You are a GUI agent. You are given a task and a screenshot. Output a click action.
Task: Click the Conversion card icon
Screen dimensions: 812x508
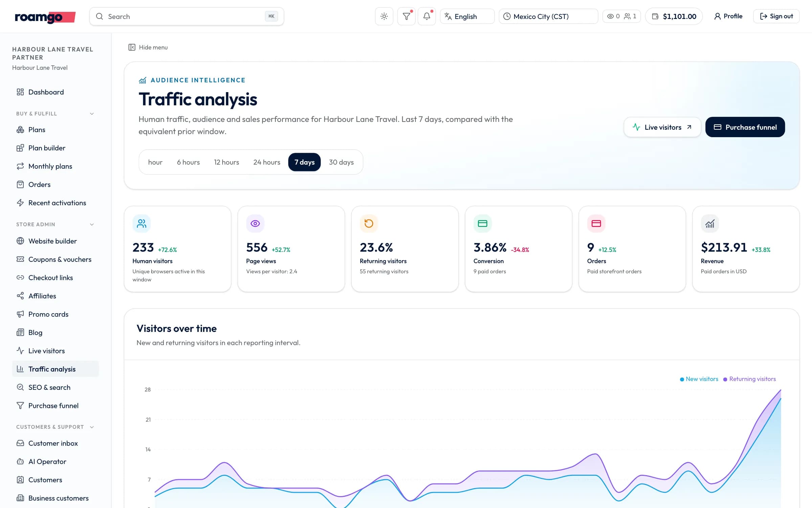(x=482, y=224)
